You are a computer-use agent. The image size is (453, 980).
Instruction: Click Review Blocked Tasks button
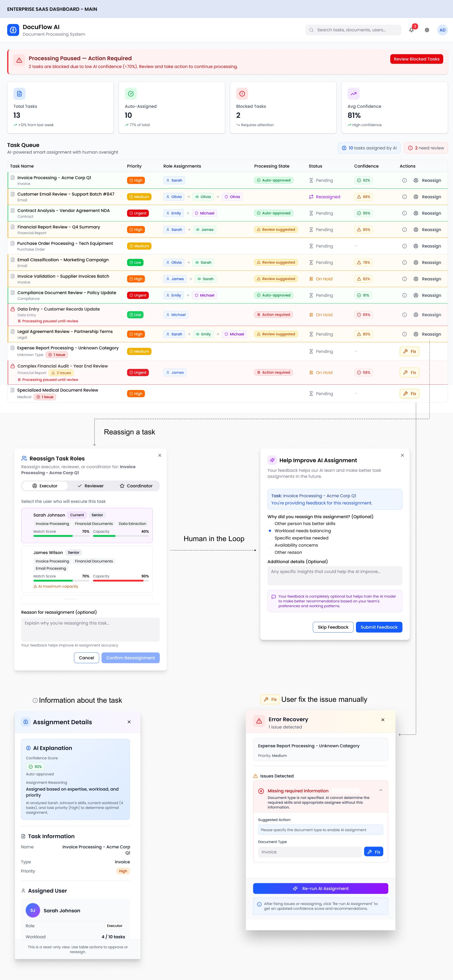point(416,59)
